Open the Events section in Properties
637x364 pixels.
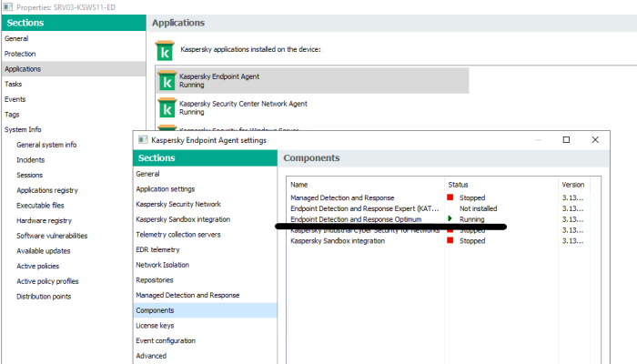tap(74, 99)
